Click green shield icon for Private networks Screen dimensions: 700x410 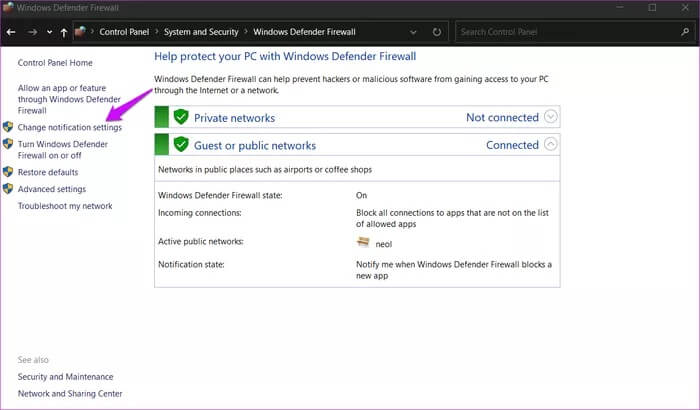181,117
